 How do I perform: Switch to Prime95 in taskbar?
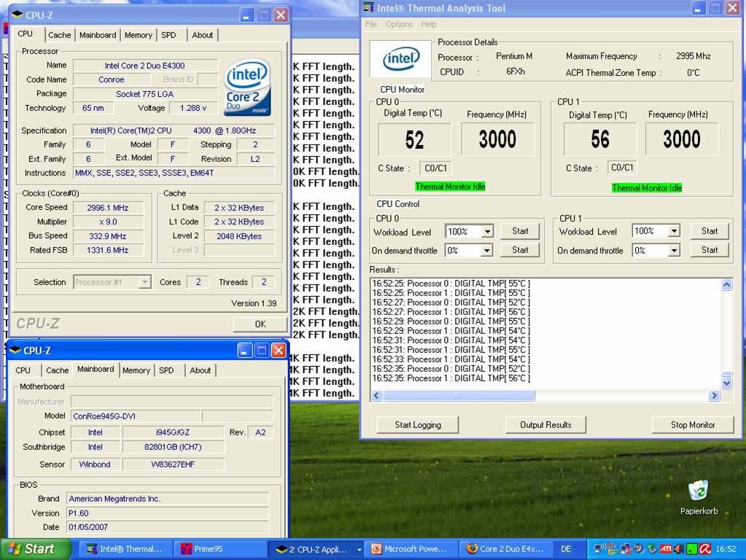click(219, 549)
